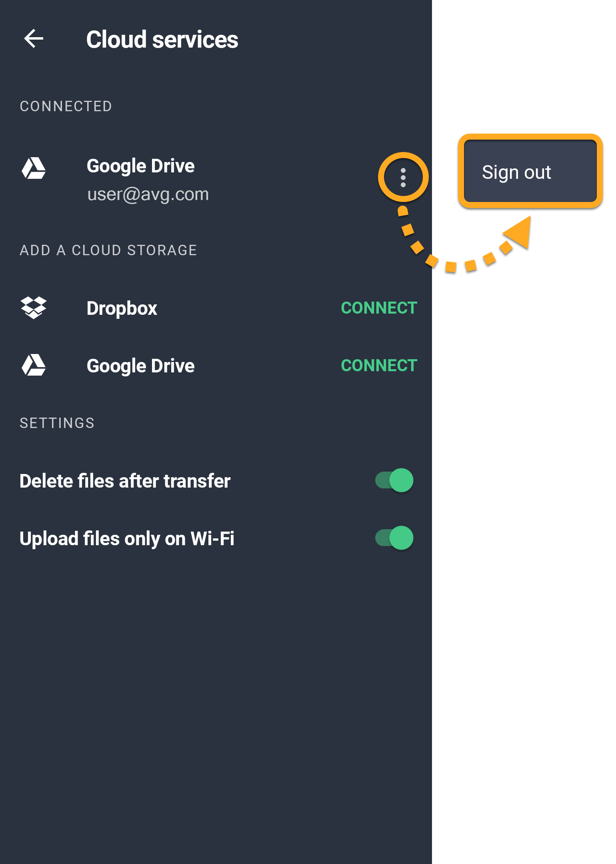
Task: Click the Google Drive icon below Dropbox
Action: (x=34, y=365)
